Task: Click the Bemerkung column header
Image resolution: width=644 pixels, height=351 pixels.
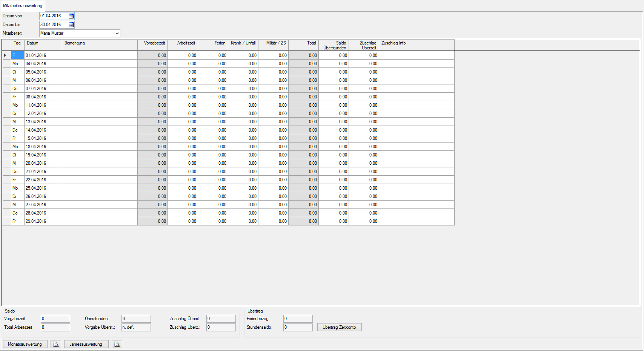Action: pyautogui.click(x=100, y=45)
